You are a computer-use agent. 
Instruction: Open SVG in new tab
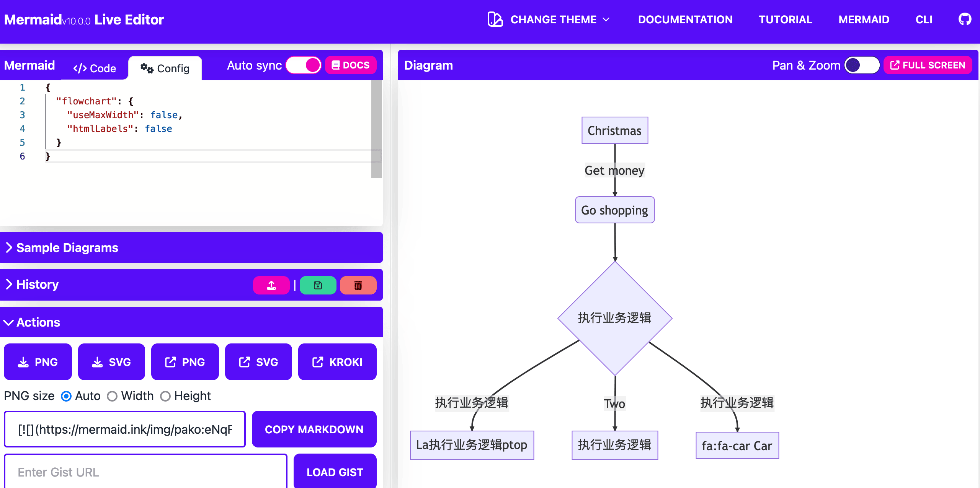click(258, 362)
